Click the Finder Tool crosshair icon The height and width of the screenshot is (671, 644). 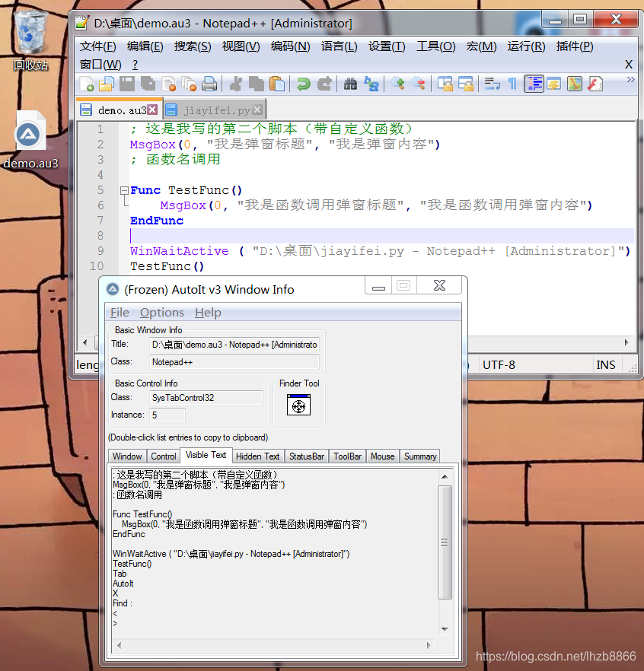(x=298, y=405)
